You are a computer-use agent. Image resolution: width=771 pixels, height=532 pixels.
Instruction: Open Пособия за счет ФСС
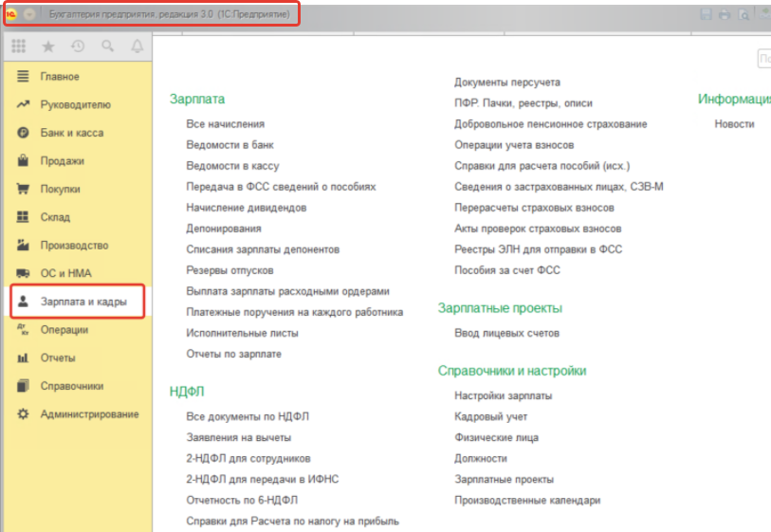coord(507,270)
